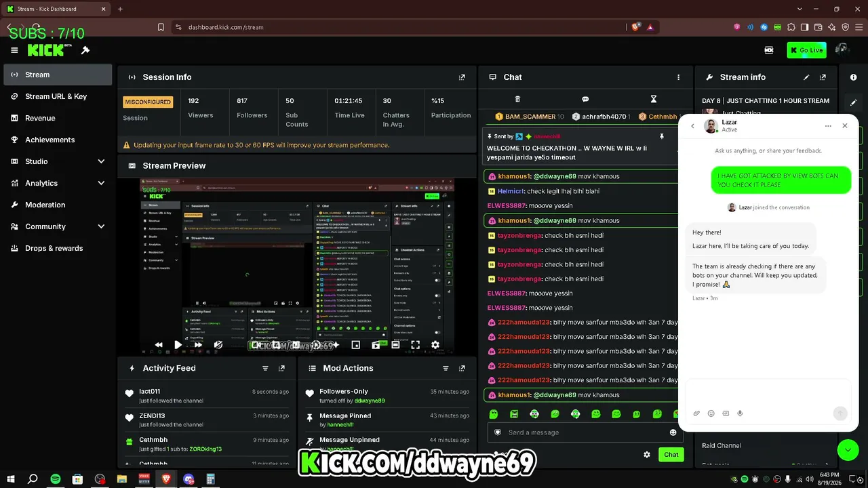Open ddwayne69 link in Mod Actions
This screenshot has height=488, width=868.
click(370, 401)
